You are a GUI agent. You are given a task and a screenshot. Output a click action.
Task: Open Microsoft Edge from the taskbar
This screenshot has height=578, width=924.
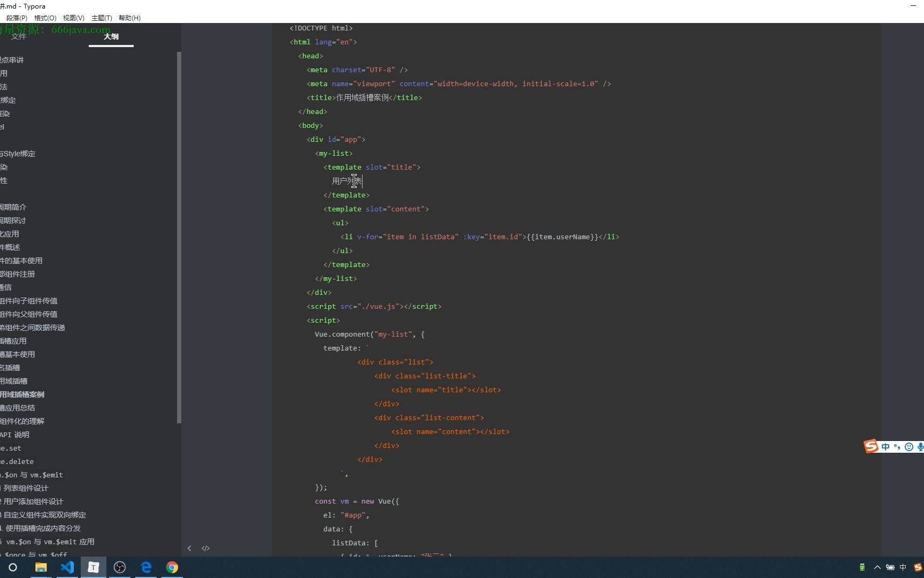coord(145,567)
